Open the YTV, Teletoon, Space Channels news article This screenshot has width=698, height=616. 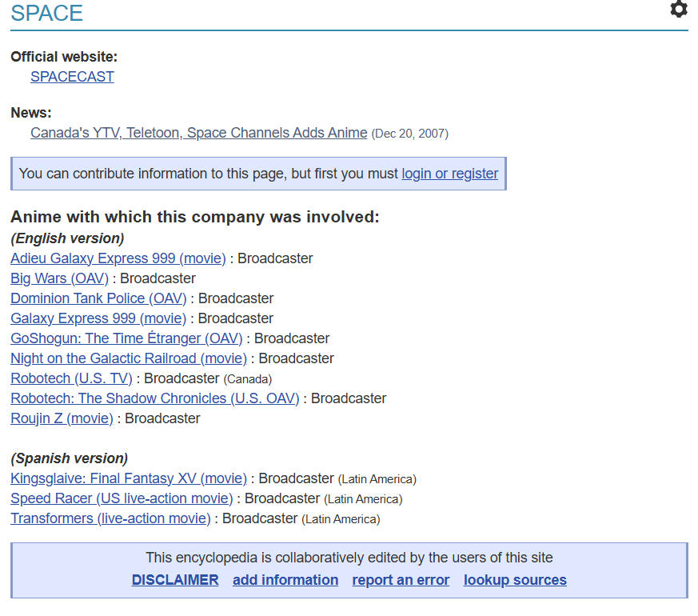(198, 133)
